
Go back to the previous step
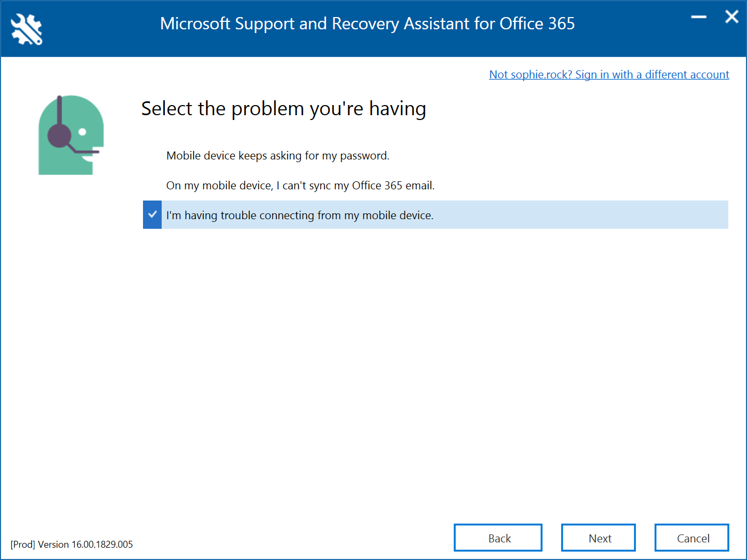point(498,538)
